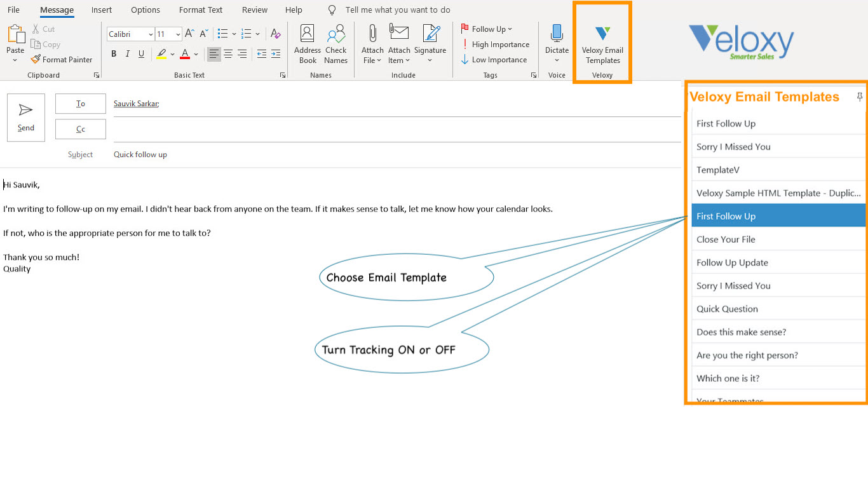Image resolution: width=868 pixels, height=488 pixels.
Task: Cut the selected text with scissors icon
Action: [x=43, y=29]
